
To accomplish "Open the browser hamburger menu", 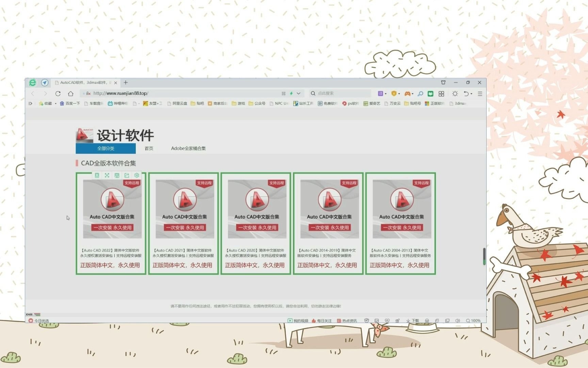I will [x=480, y=93].
